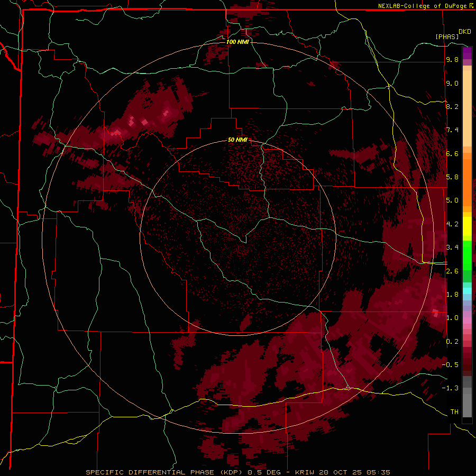
Task: Click the SPECIFIC DIFFERENTIAL PHASE (KDP) caption
Action: pos(165,472)
